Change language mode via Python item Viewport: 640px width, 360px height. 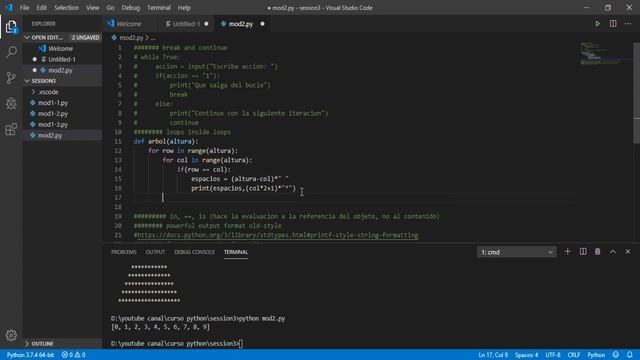click(596, 355)
